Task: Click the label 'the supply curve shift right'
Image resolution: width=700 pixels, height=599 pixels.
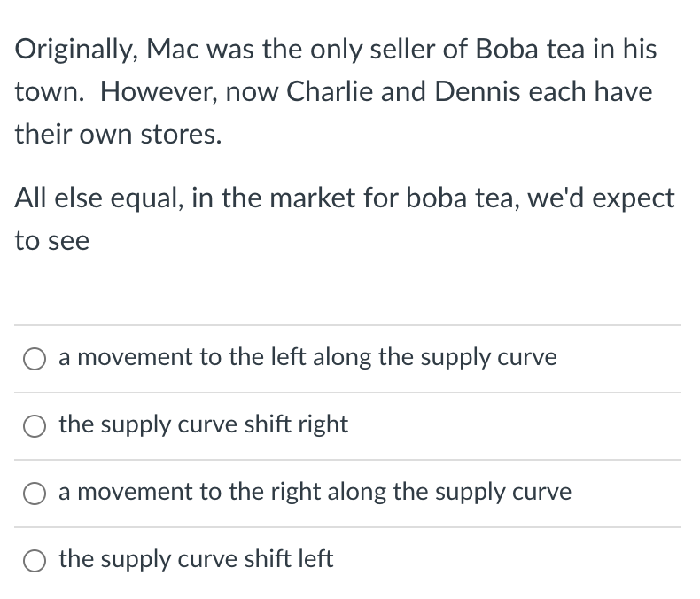Action: pyautogui.click(x=203, y=425)
